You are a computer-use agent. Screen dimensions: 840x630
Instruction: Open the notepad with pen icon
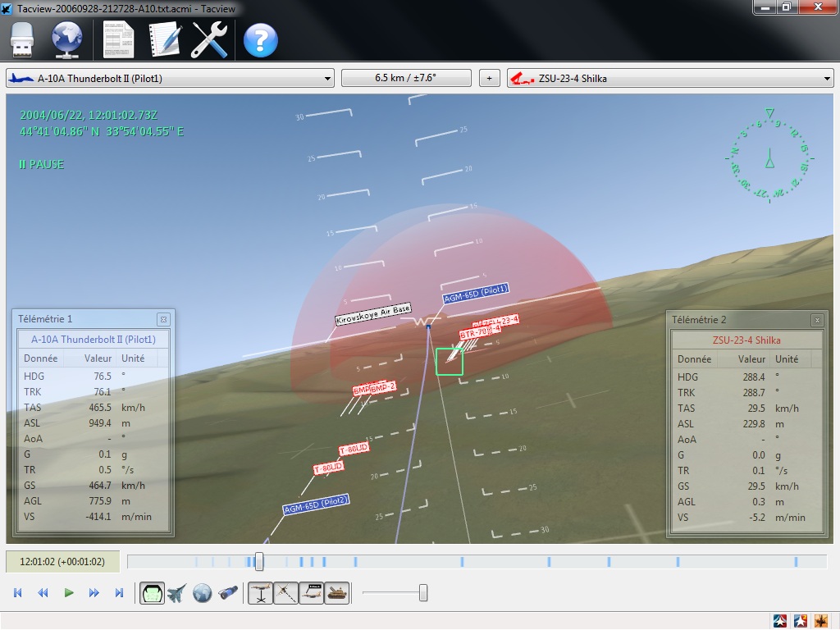164,39
